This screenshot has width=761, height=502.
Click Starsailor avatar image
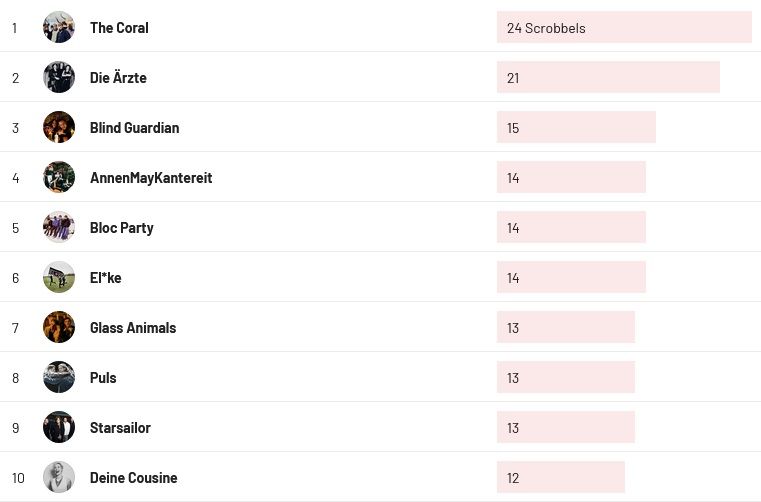tap(59, 427)
